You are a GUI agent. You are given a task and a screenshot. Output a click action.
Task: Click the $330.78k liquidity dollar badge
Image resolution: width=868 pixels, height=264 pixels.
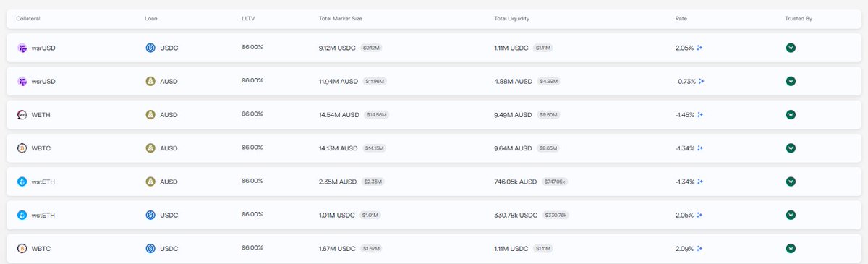pos(556,215)
